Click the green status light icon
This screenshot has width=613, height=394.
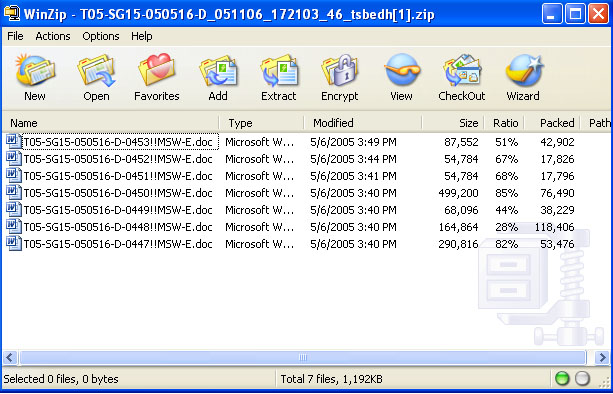(x=563, y=378)
